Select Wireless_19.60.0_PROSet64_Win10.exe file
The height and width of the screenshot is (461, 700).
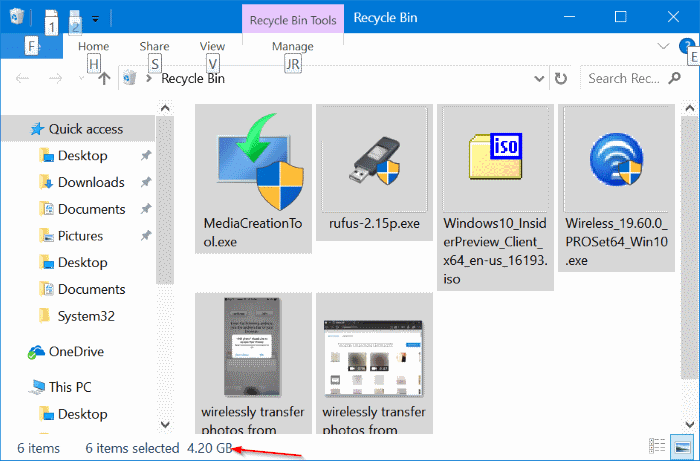click(x=616, y=188)
